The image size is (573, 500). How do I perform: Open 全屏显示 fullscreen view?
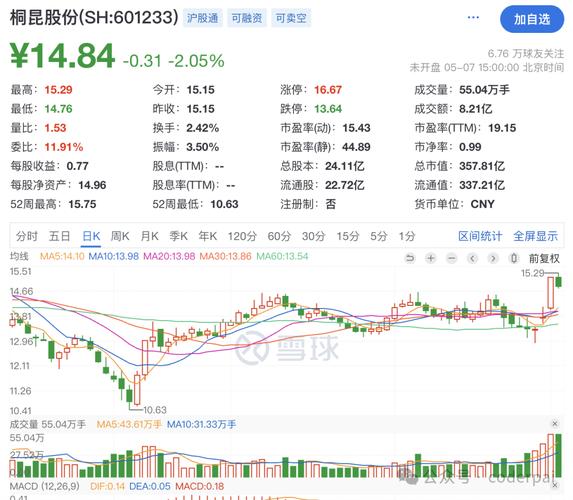click(x=535, y=236)
